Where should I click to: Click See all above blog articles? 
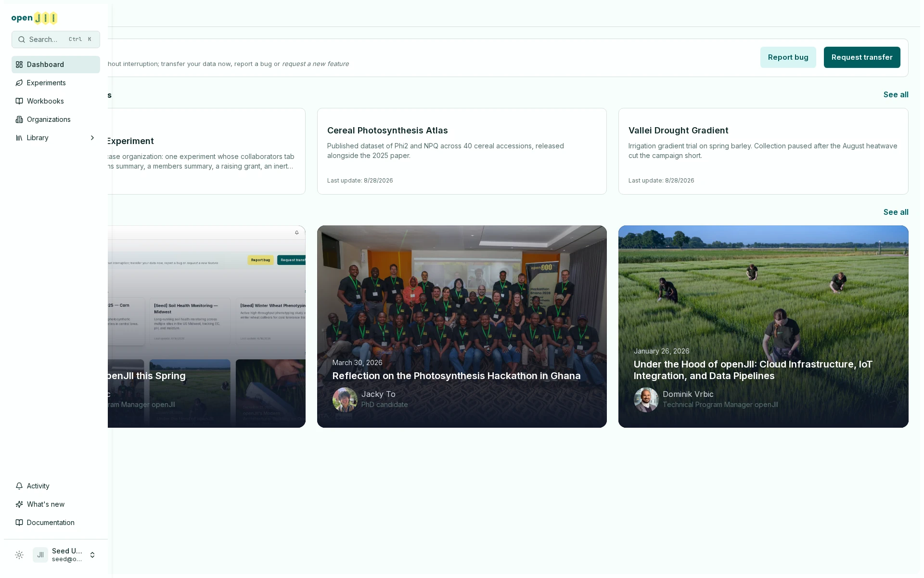click(896, 212)
